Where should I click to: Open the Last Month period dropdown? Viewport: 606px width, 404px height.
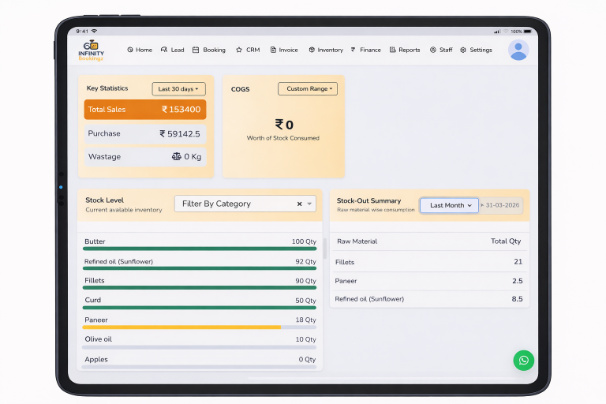pyautogui.click(x=449, y=205)
